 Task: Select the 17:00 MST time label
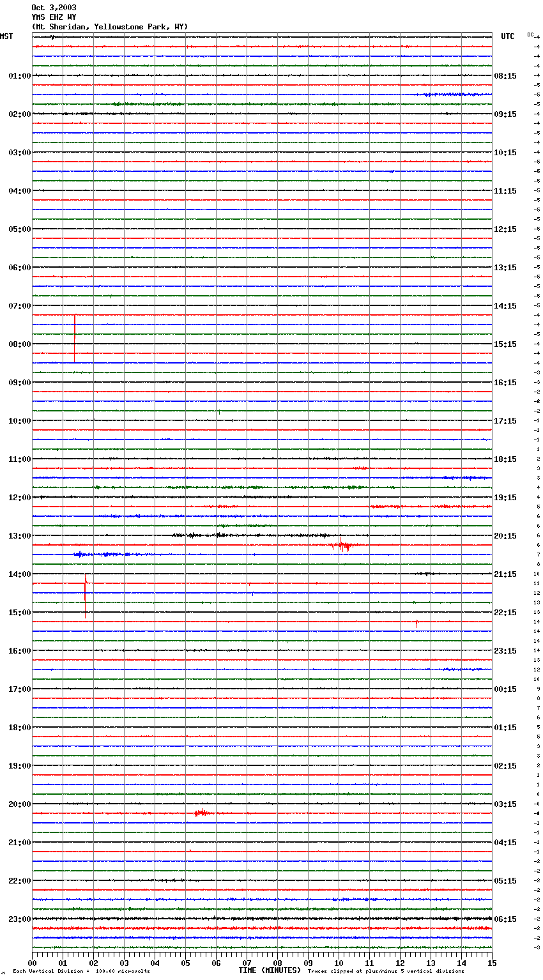(x=20, y=689)
